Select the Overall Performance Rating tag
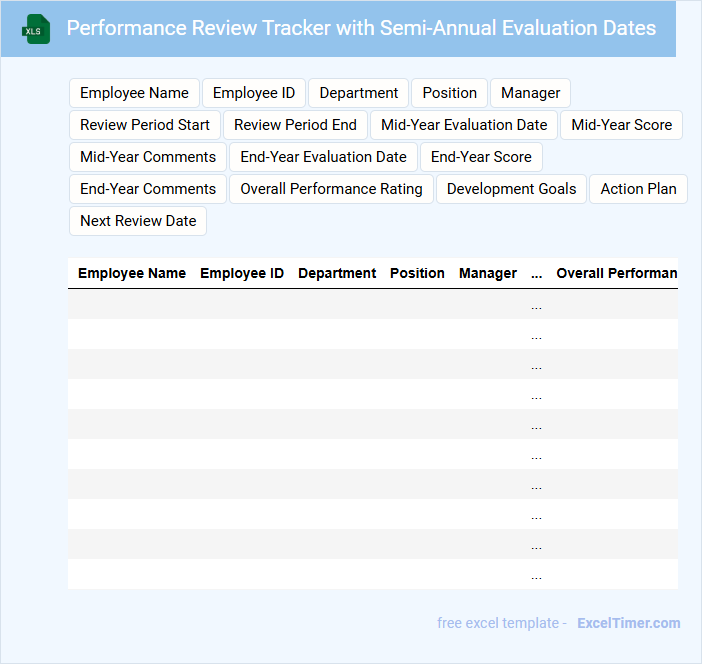Image resolution: width=702 pixels, height=664 pixels. pyautogui.click(x=331, y=189)
